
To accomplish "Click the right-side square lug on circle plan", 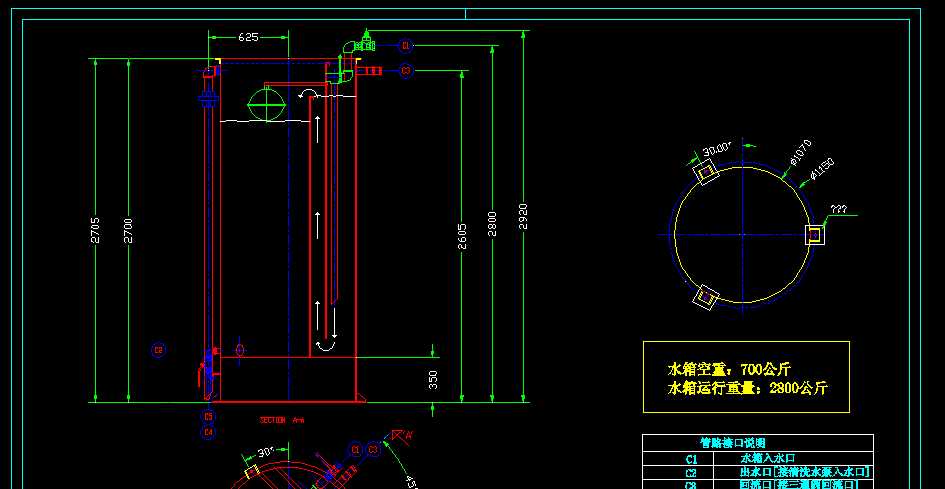I will pyautogui.click(x=815, y=235).
